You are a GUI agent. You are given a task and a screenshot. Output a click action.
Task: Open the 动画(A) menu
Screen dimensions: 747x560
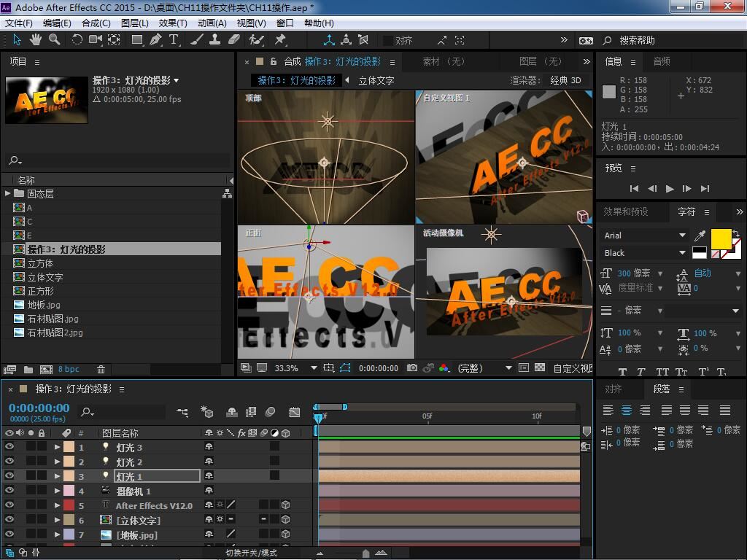coord(212,23)
